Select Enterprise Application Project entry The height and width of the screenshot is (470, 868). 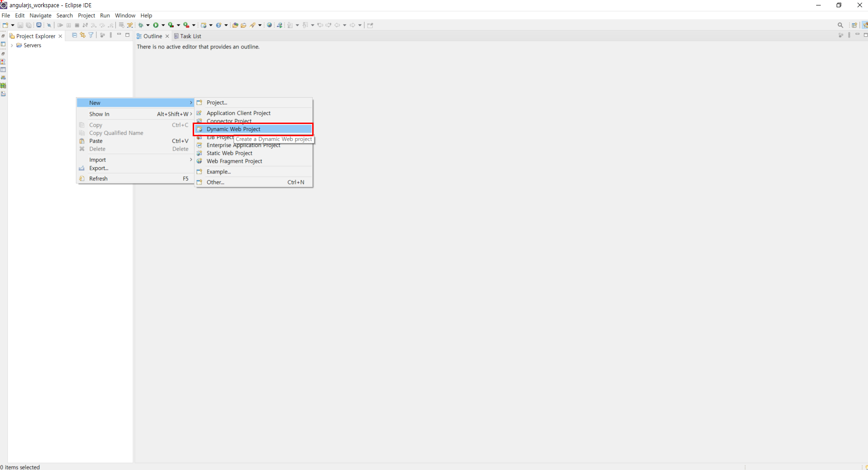click(254, 145)
